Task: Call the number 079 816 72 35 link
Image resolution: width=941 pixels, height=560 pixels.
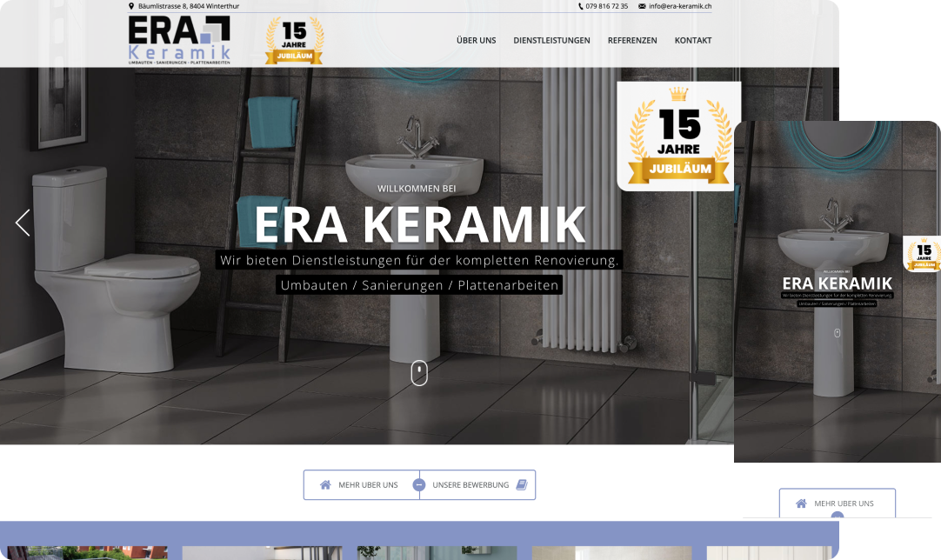Action: point(607,5)
